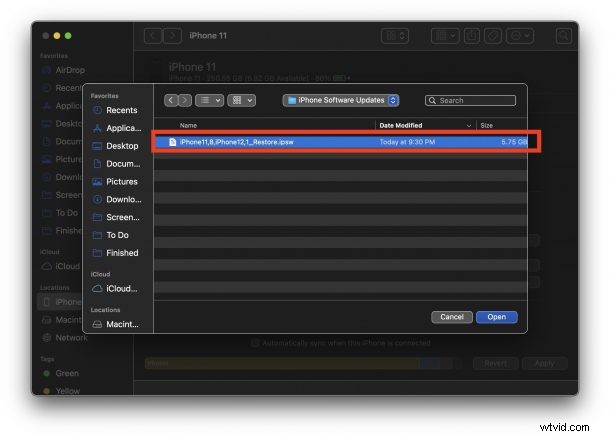Select the Finished folder in dialog sidebar
This screenshot has height=437, width=610.
121,253
